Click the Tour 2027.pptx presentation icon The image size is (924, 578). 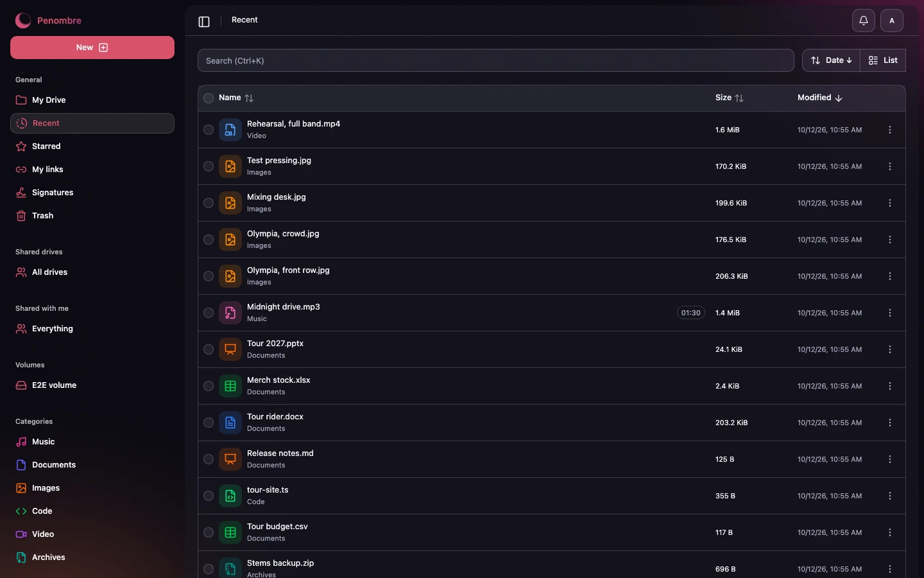coord(230,349)
